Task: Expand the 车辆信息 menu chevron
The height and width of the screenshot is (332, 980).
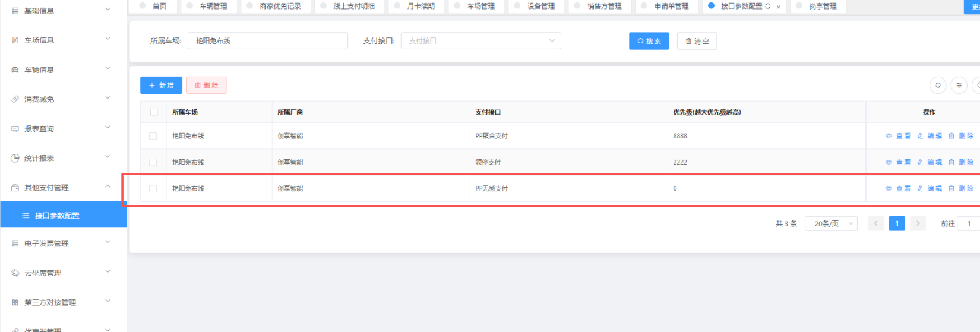Action: (x=108, y=69)
